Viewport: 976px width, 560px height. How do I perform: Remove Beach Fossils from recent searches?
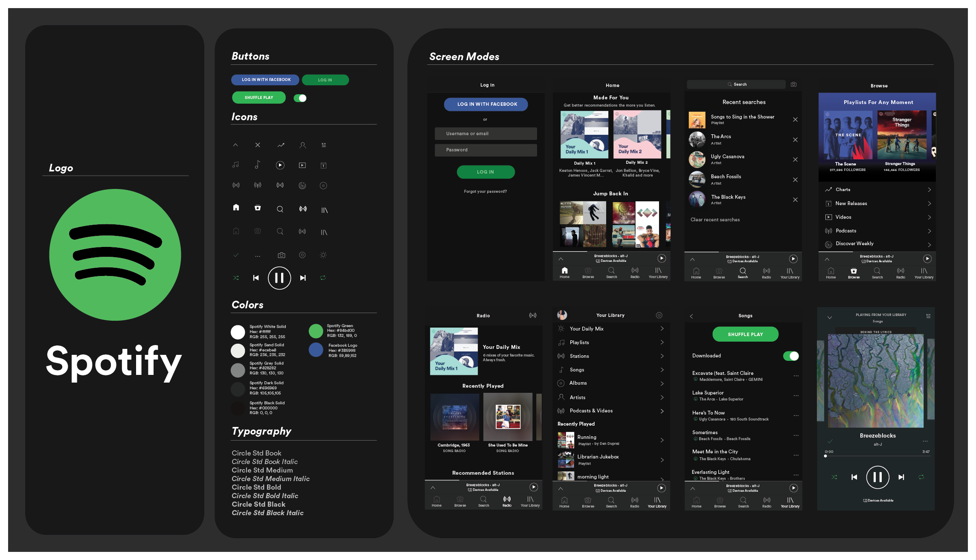point(795,180)
